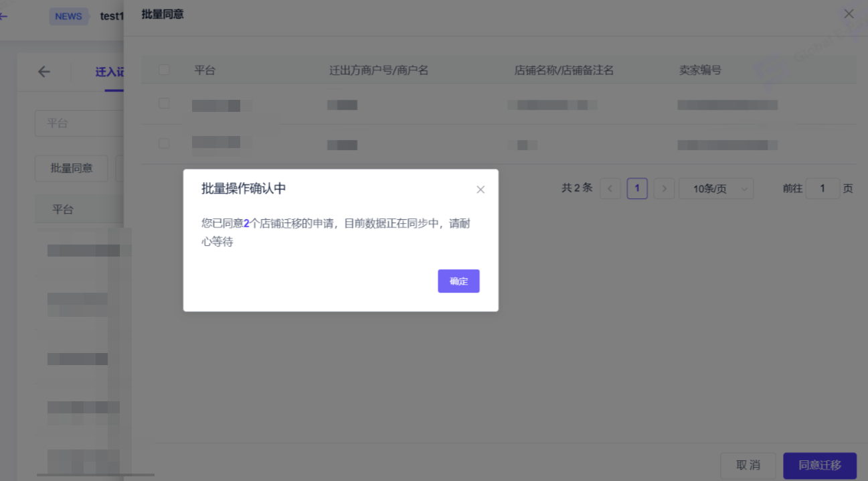Click the NEWS tag badge
Screen dimensions: 868x481
tap(68, 16)
